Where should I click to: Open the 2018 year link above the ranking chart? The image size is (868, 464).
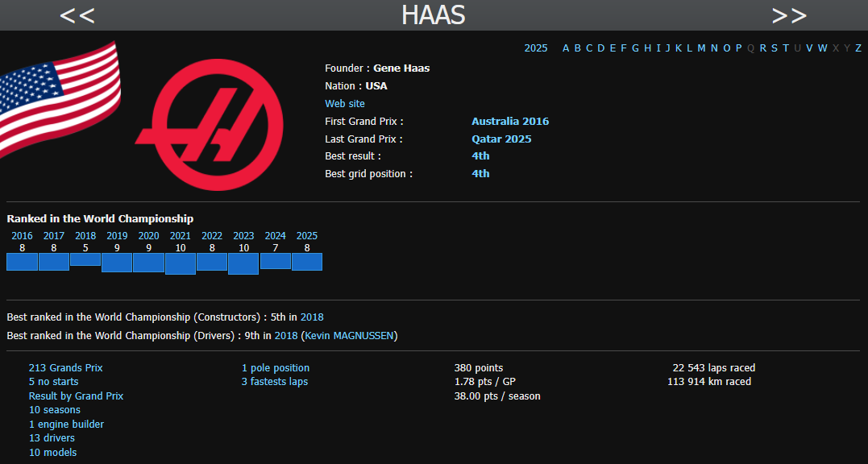85,236
